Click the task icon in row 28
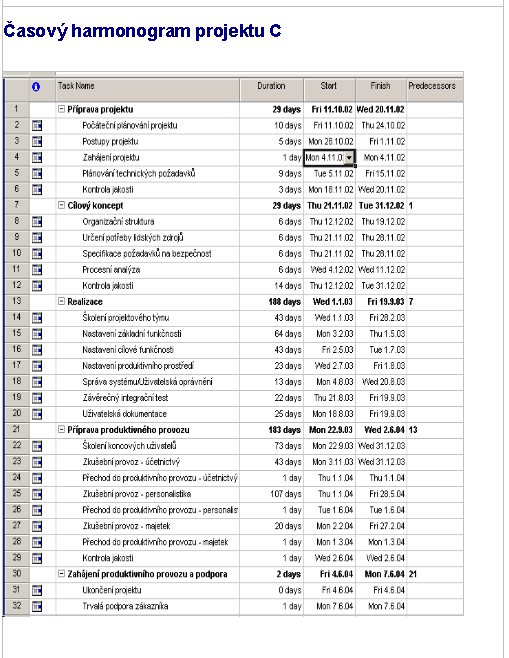Viewport: 509px width, 658px height. pyautogui.click(x=37, y=542)
